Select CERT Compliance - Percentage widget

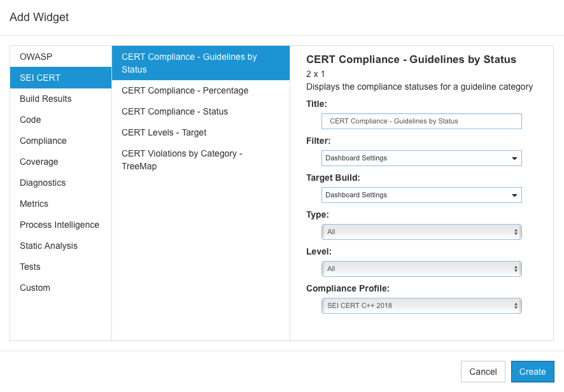[201, 90]
